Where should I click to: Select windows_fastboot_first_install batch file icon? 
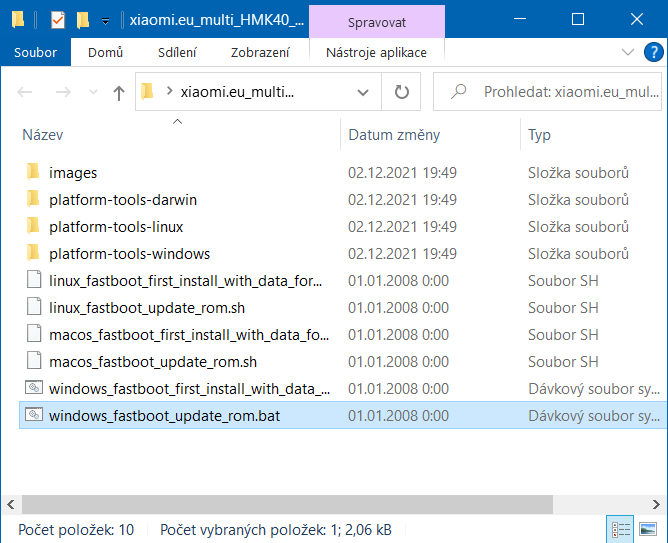pos(34,388)
